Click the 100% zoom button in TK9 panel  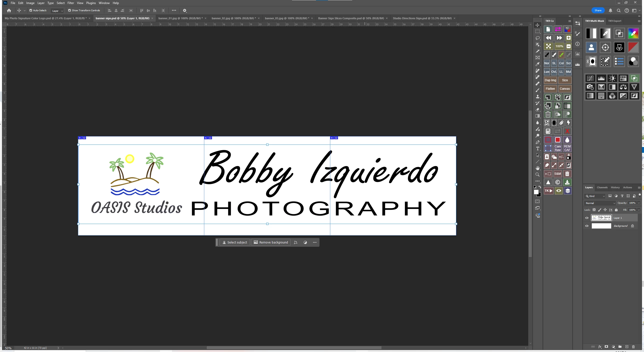click(559, 46)
